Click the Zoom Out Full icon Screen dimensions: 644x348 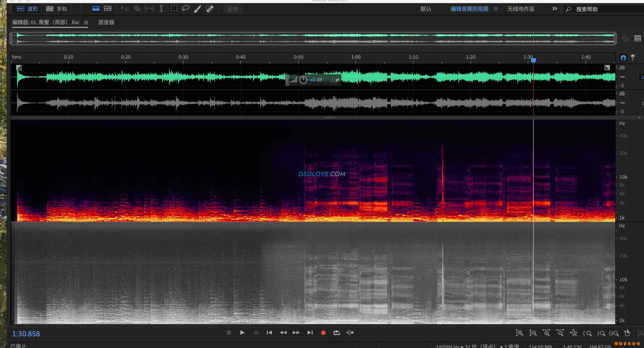click(x=573, y=333)
